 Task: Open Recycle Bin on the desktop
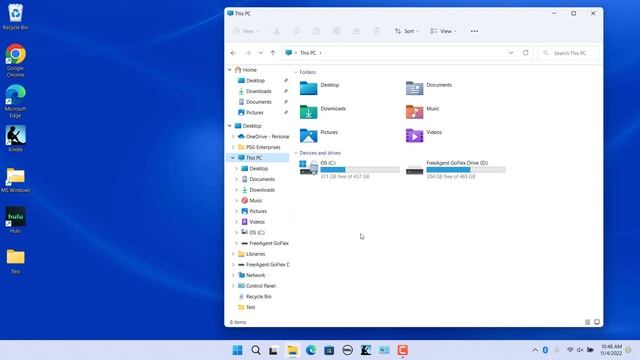[16, 17]
